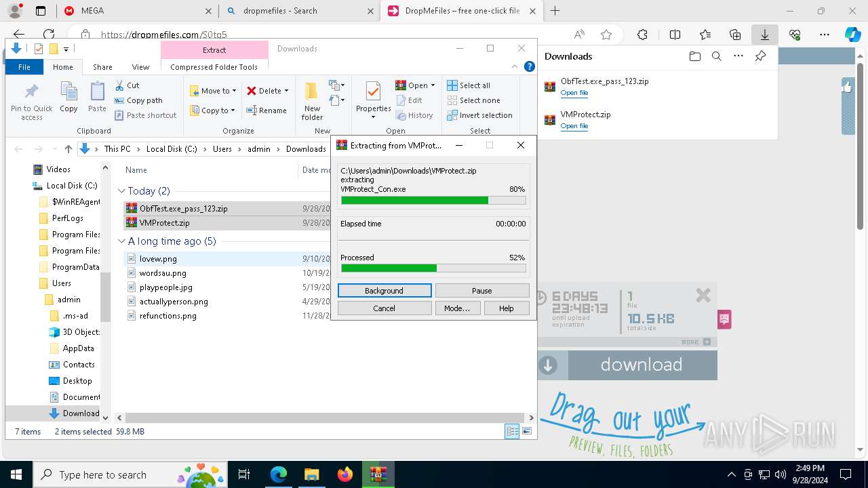
Task: Click Select all in ribbon
Action: (x=469, y=85)
